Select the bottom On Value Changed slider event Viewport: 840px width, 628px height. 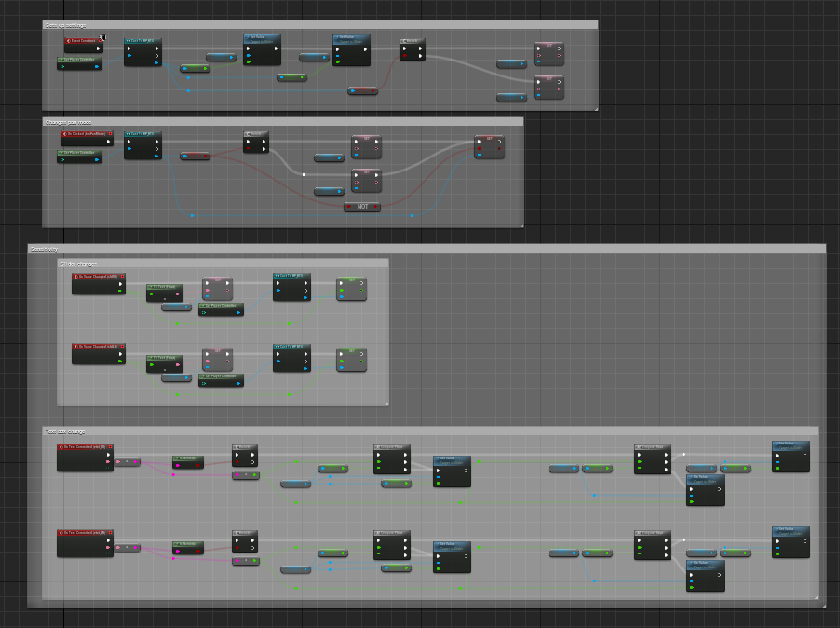(x=98, y=347)
